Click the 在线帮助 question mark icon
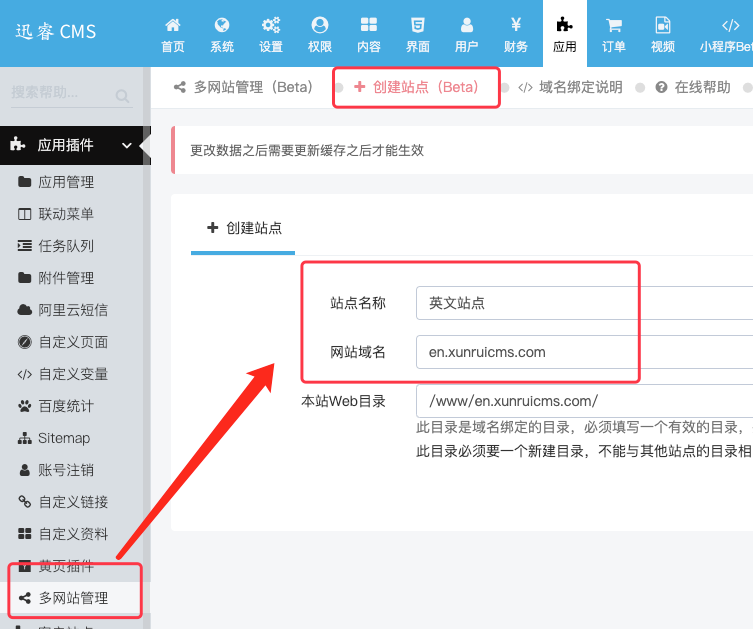 click(661, 87)
